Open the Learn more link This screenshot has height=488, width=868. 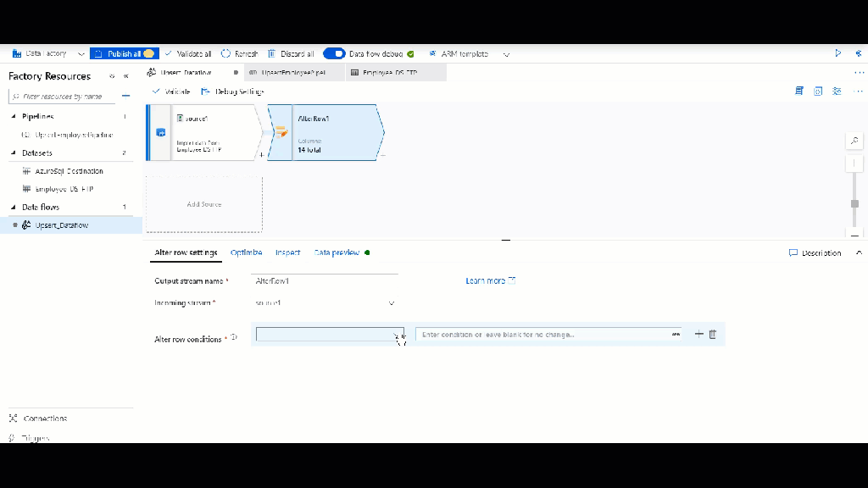coord(491,280)
